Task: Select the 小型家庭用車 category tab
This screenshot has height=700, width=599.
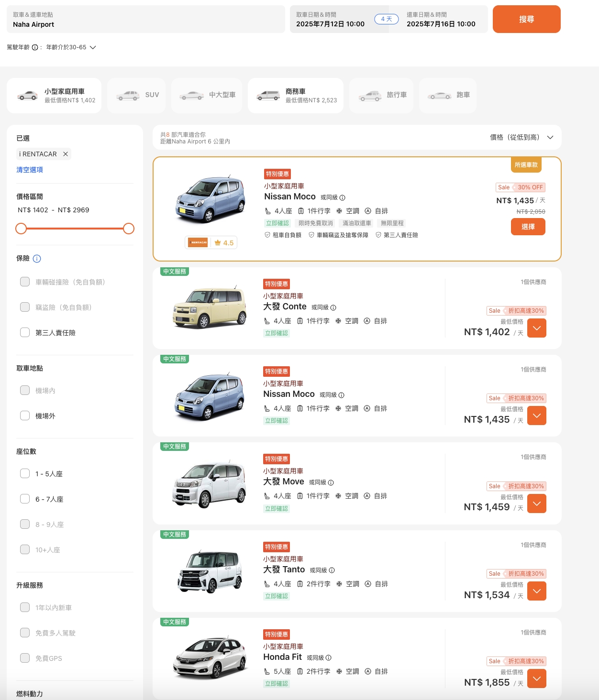Action: [54, 96]
